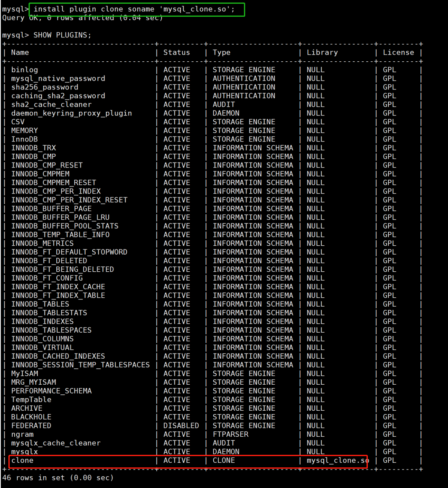Click the 'INNODB_INDEXES' plugin name
Image resolution: width=448 pixels, height=488 pixels.
(42, 322)
